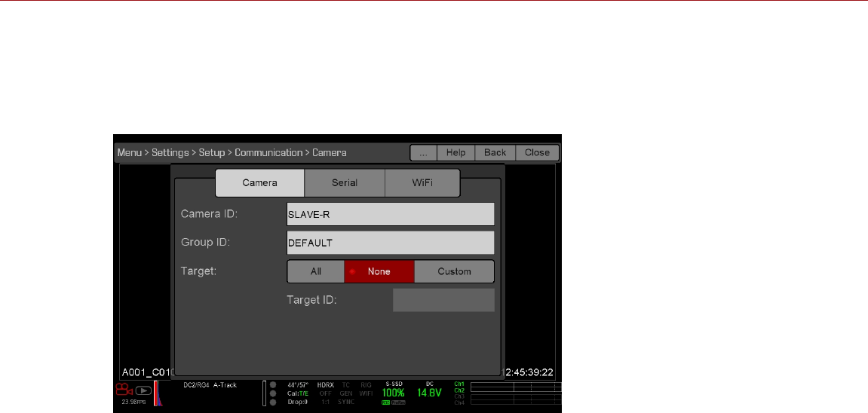The width and height of the screenshot is (868, 413).
Task: Click the greyed Target ID field
Action: [443, 300]
